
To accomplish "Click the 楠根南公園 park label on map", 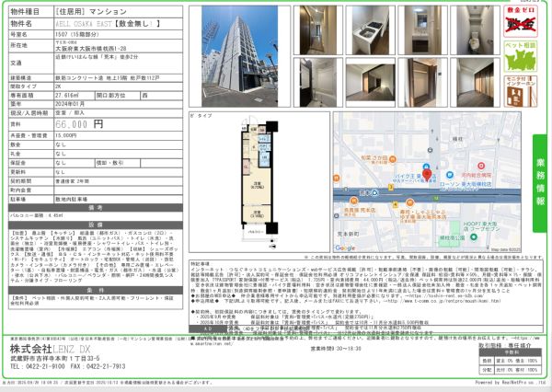I will tap(452, 237).
